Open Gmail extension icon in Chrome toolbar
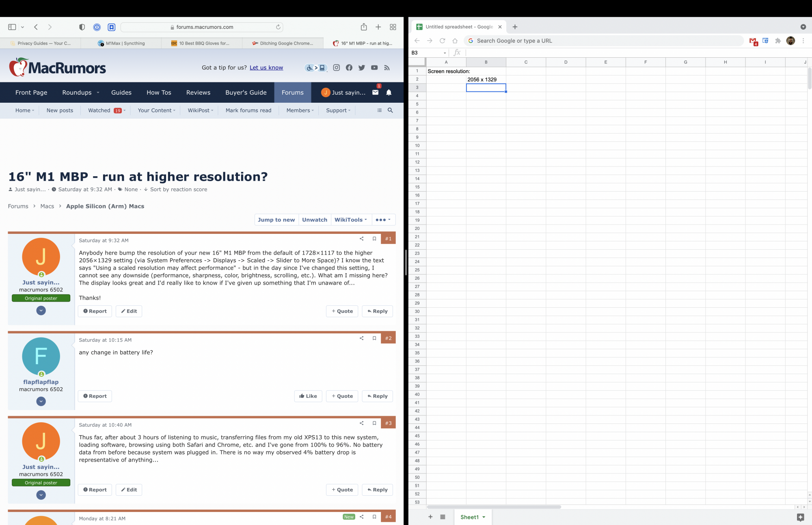Viewport: 812px width, 525px height. (x=753, y=41)
